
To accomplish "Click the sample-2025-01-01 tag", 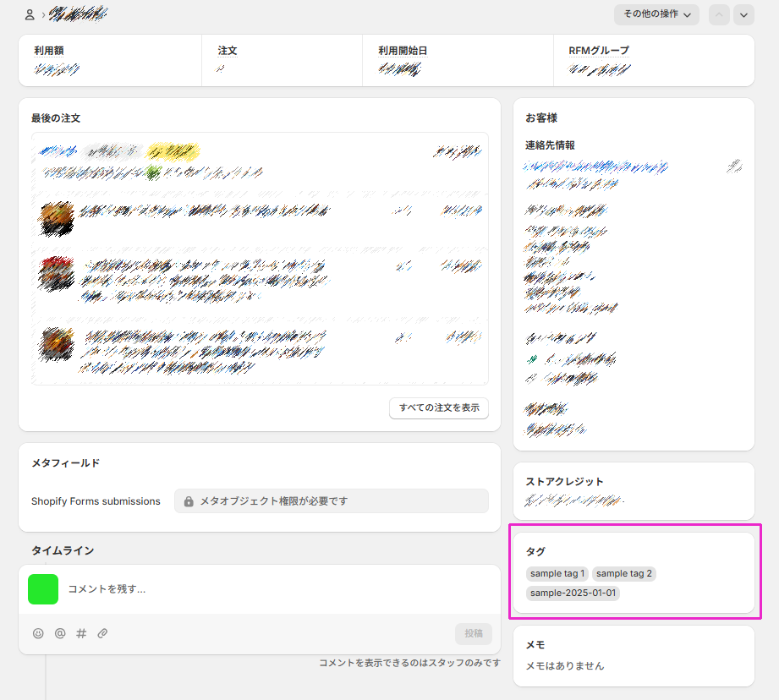I will [x=573, y=593].
